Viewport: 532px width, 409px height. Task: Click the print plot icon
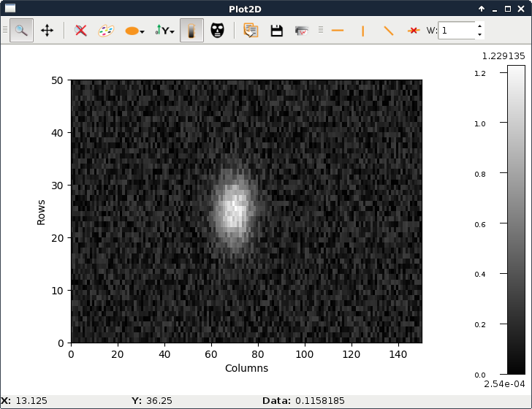[x=301, y=31]
